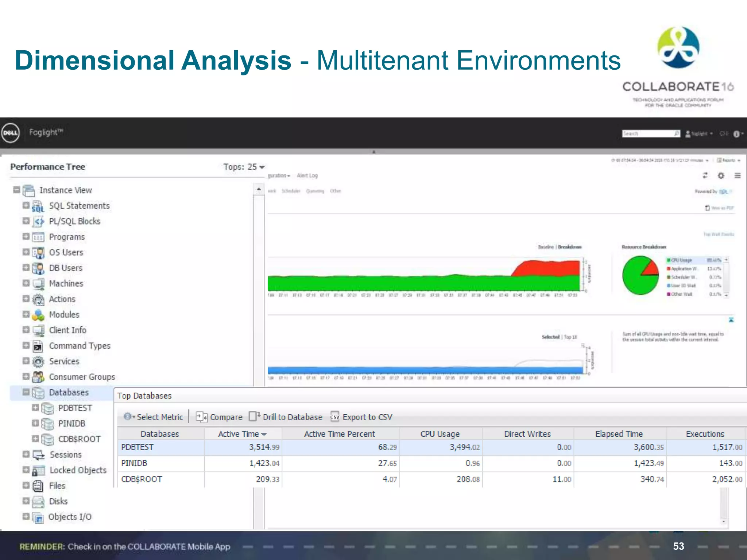
Task: Click the resource breakdown pie chart
Action: point(640,275)
